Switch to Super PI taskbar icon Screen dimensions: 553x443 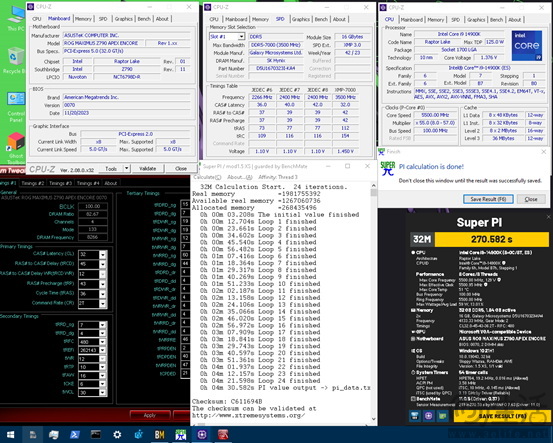coord(181,435)
